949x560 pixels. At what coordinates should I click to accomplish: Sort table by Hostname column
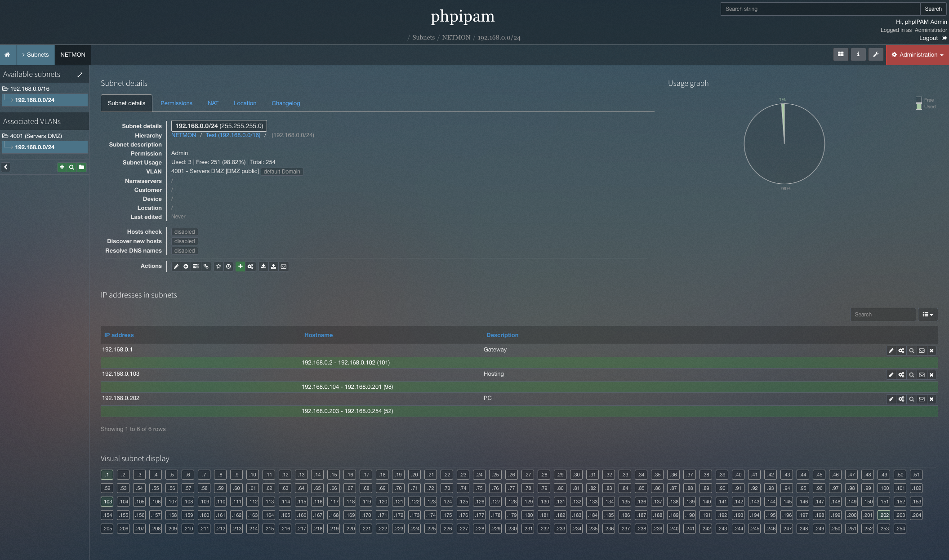click(318, 335)
